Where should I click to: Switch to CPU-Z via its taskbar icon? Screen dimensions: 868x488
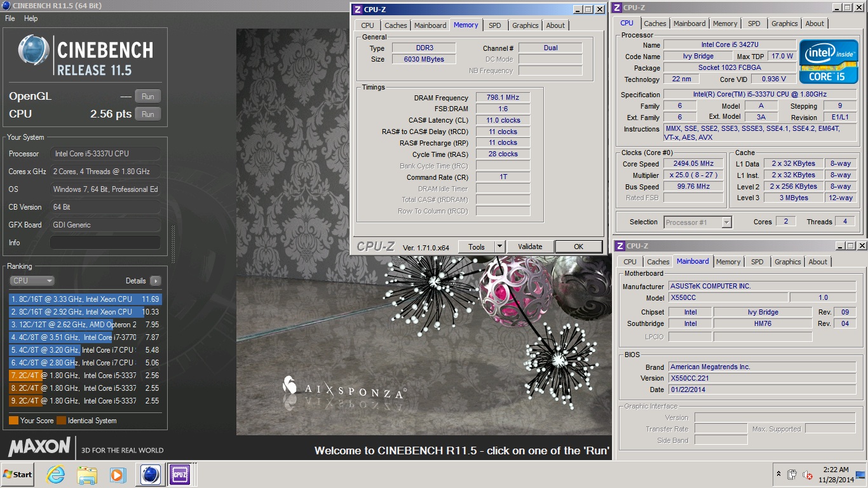tap(179, 474)
